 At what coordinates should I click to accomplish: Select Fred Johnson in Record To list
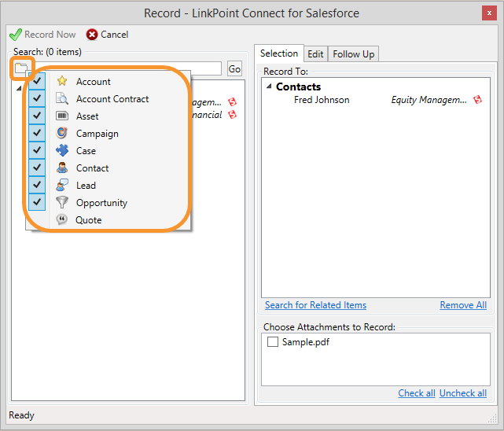[x=322, y=100]
